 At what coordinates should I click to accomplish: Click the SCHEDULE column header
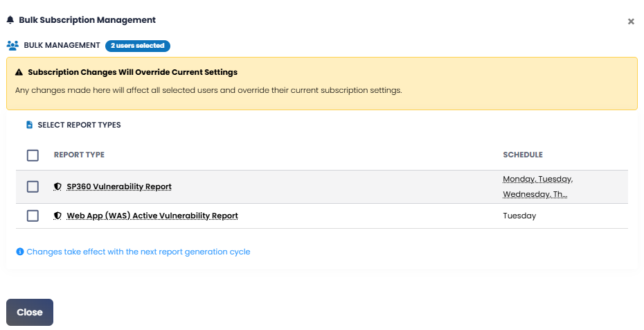click(523, 155)
